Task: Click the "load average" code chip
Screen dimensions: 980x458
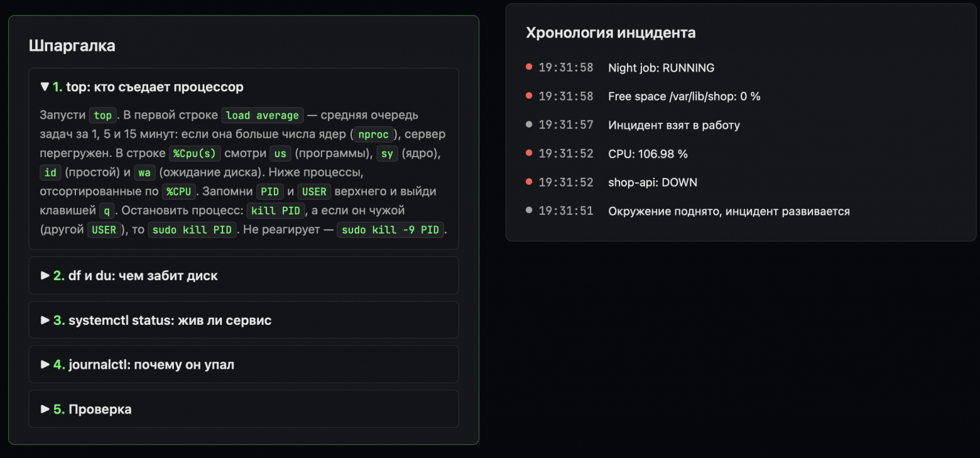Action: [263, 116]
